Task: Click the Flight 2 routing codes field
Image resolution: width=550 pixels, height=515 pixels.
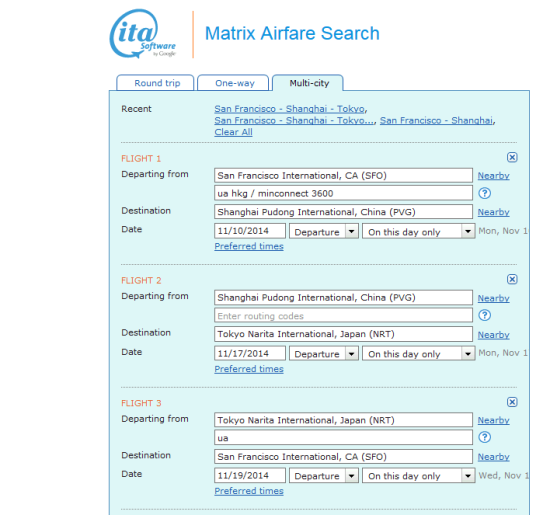Action: coord(343,315)
